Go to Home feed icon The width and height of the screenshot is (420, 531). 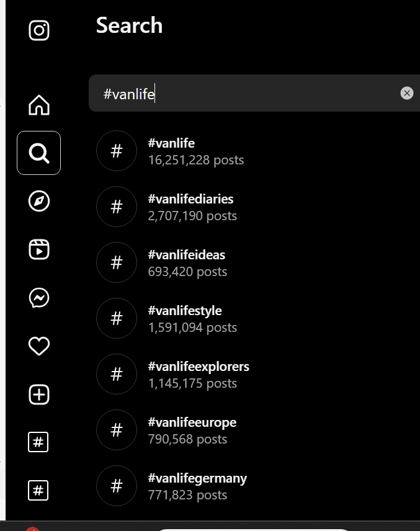tap(39, 105)
